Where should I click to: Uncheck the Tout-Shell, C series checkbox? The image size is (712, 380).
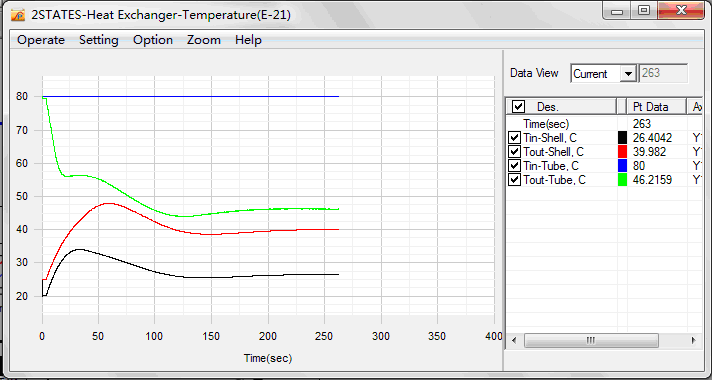coord(514,152)
